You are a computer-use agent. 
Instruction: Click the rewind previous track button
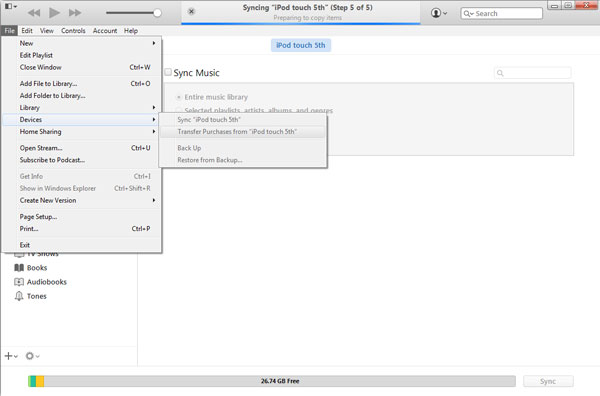[x=34, y=13]
